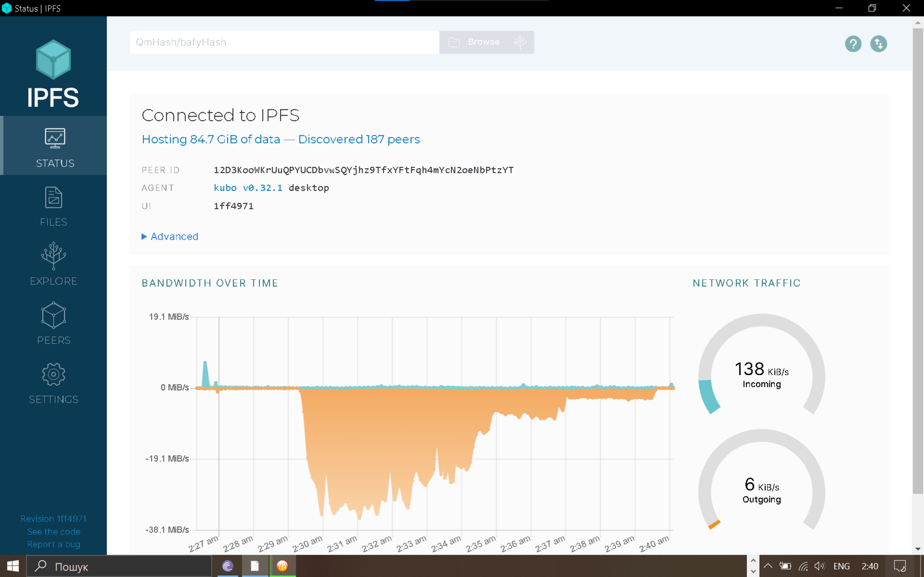The height and width of the screenshot is (577, 924).
Task: Open the Windows Start menu
Action: click(x=13, y=566)
